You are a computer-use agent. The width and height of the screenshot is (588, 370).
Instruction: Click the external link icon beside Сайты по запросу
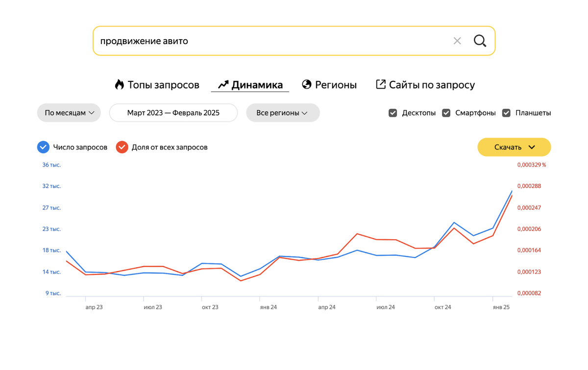tap(381, 84)
